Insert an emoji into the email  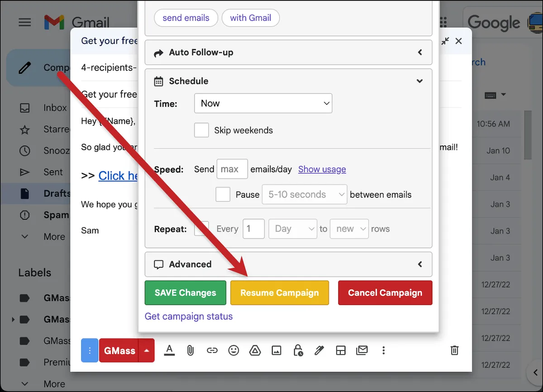pos(233,350)
